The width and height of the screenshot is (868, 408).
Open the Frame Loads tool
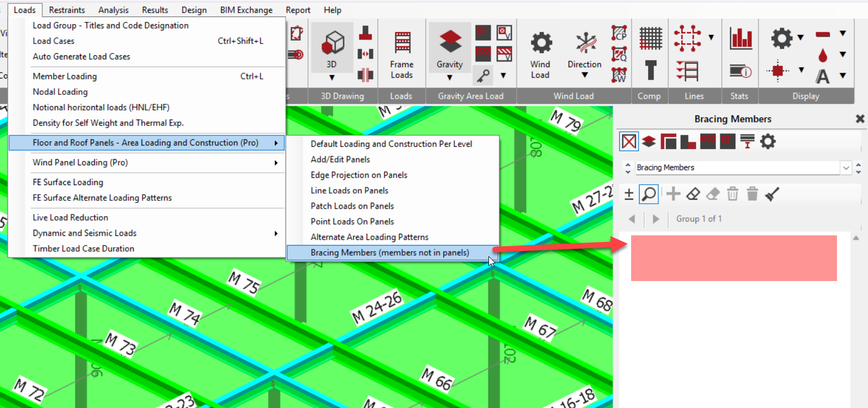(x=402, y=54)
